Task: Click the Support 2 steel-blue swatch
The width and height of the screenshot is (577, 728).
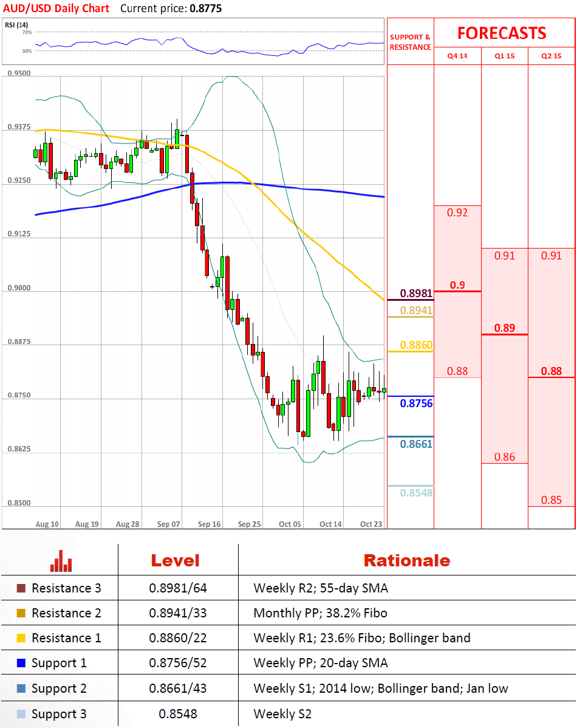Action: pyautogui.click(x=21, y=689)
